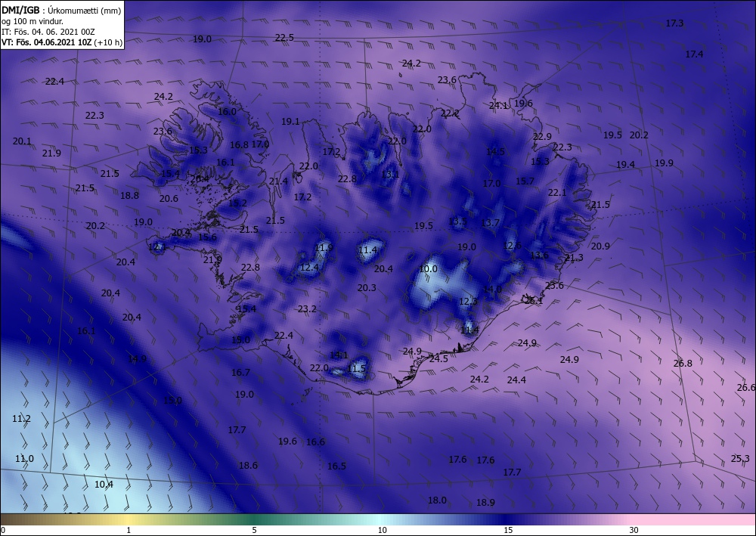Select the 26.8 value on the map
Screen dimensions: 756x536
click(683, 363)
